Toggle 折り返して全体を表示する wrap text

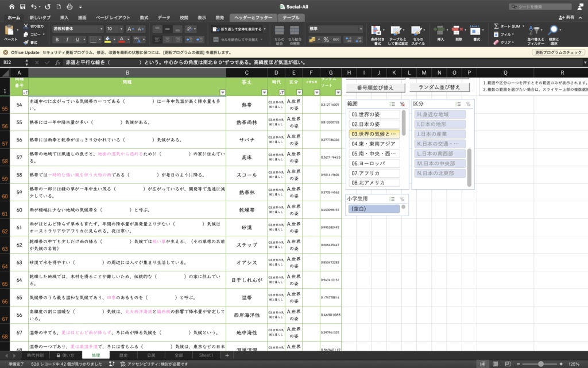(x=237, y=29)
